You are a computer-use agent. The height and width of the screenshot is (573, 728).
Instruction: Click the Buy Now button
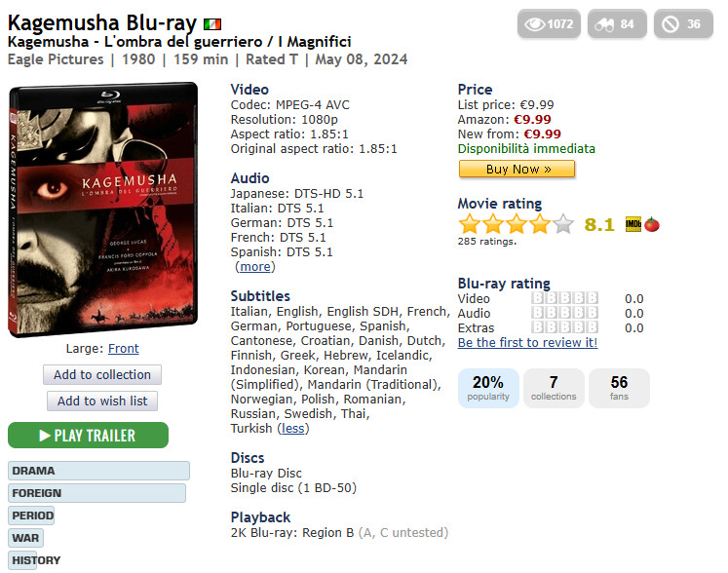coord(517,169)
